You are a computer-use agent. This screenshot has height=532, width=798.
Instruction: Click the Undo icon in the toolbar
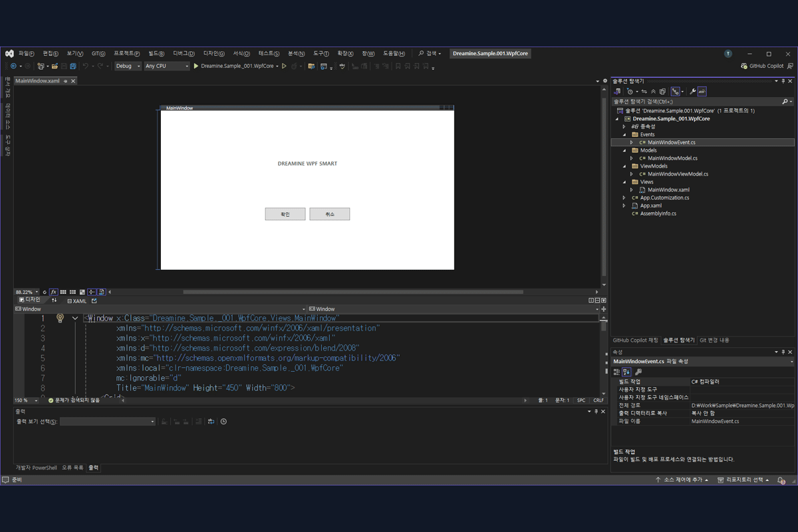pos(85,66)
